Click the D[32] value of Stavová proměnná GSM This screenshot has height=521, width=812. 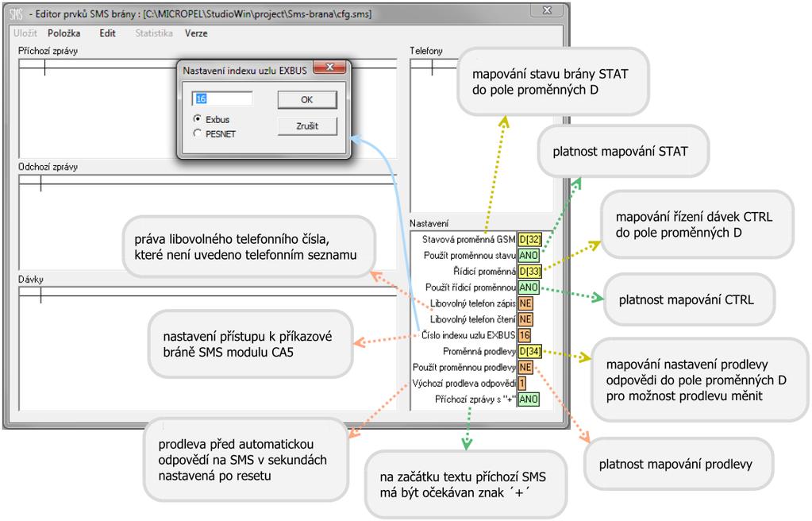[x=529, y=240]
